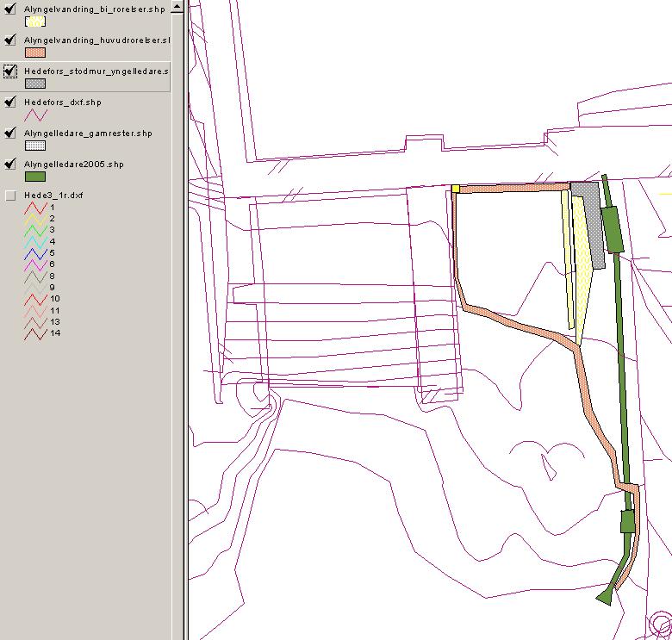Click the purple line symbol of Hedefors_dxf.shp
Screen dimensions: 672x640
click(35, 115)
